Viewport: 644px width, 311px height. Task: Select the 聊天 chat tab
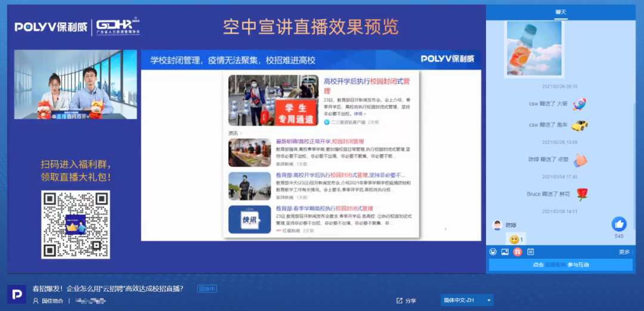(561, 12)
